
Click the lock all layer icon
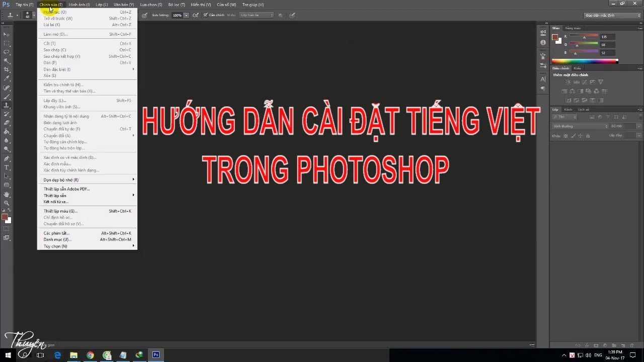[588, 136]
